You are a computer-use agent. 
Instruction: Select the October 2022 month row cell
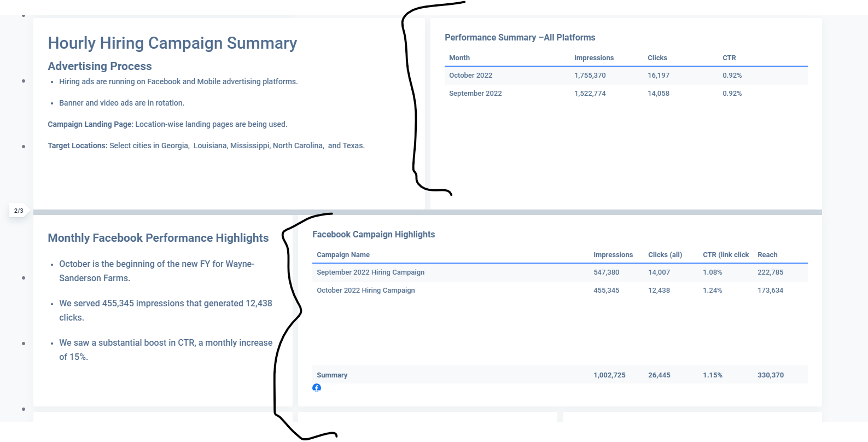click(x=470, y=75)
